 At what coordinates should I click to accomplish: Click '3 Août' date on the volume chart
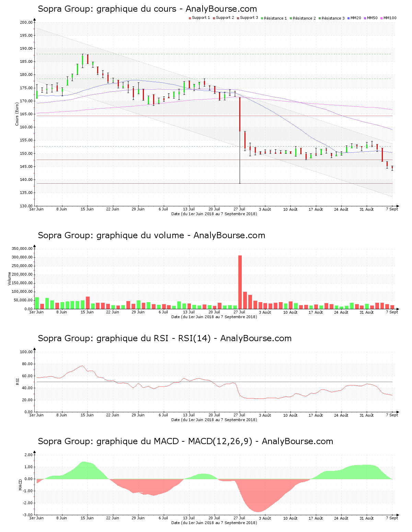(265, 312)
